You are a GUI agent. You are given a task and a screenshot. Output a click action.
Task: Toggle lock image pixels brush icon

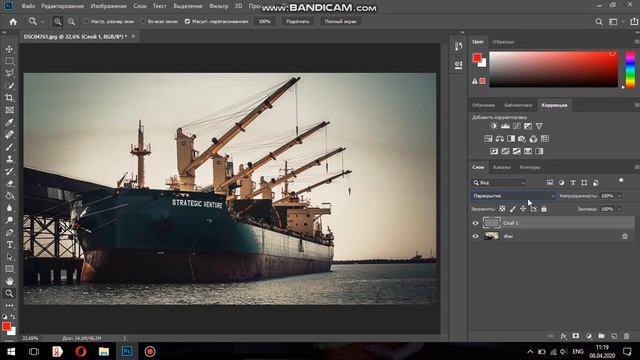point(513,209)
